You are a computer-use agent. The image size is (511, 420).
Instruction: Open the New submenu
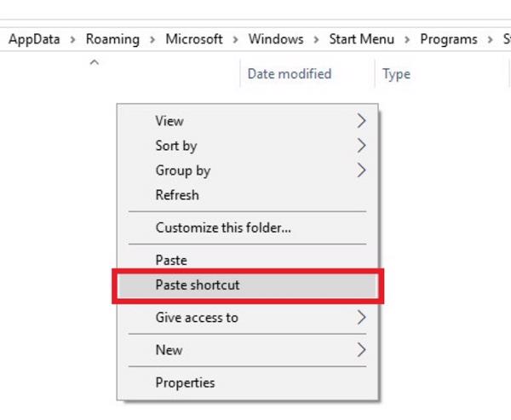click(x=169, y=350)
